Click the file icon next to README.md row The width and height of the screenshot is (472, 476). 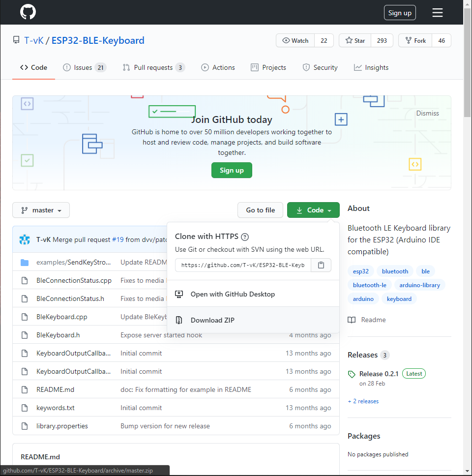25,390
